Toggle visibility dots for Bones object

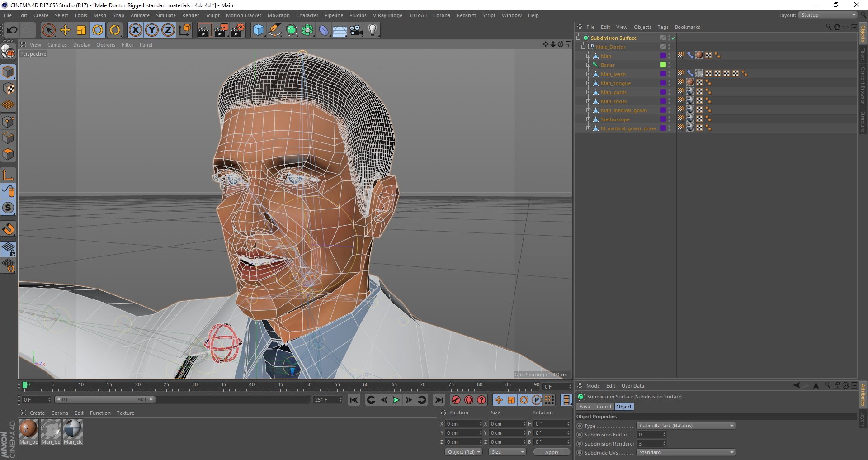pyautogui.click(x=670, y=65)
